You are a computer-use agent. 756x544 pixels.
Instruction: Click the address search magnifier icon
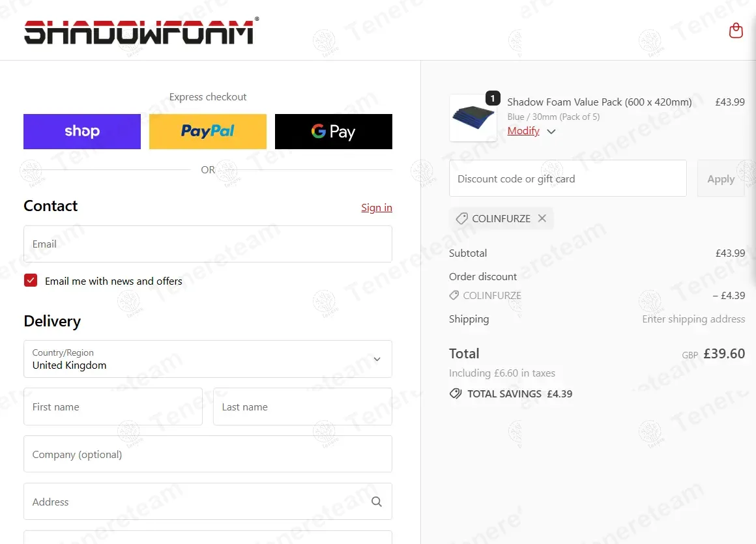point(377,502)
